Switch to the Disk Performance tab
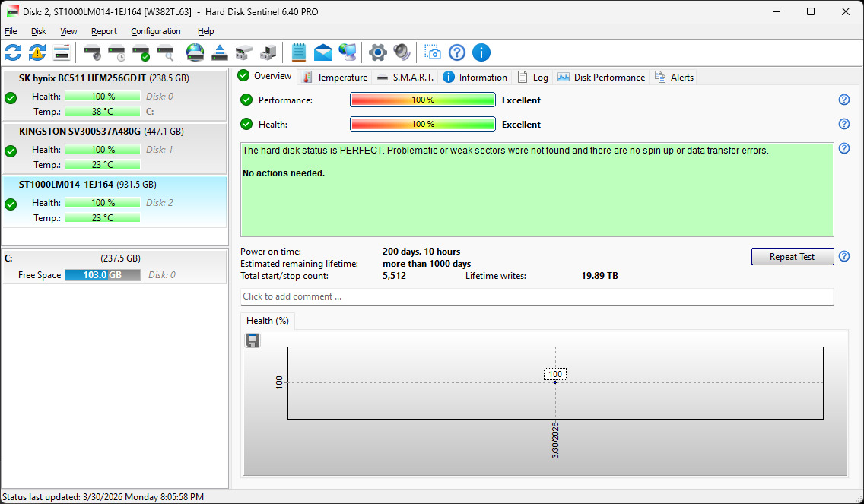Image resolution: width=864 pixels, height=504 pixels. [601, 77]
